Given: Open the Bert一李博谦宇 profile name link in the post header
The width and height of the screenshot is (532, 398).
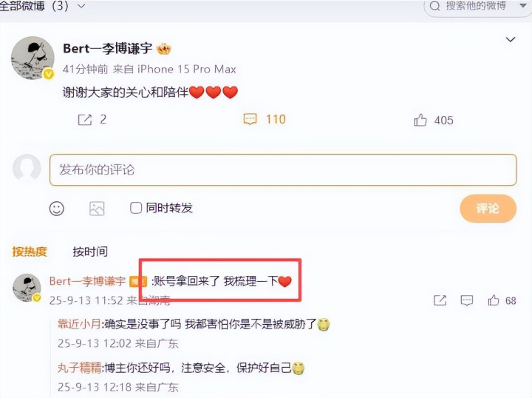Looking at the screenshot, I should [x=108, y=49].
